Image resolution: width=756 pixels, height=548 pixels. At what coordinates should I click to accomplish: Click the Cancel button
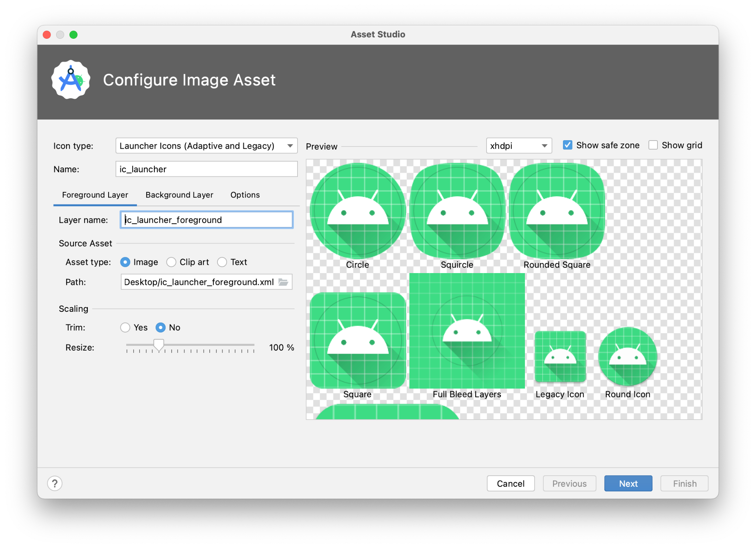tap(511, 483)
